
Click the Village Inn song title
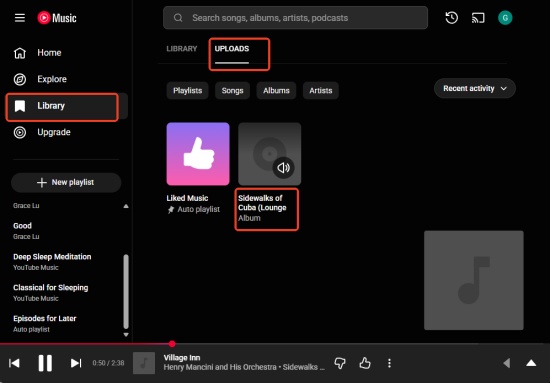tap(182, 358)
